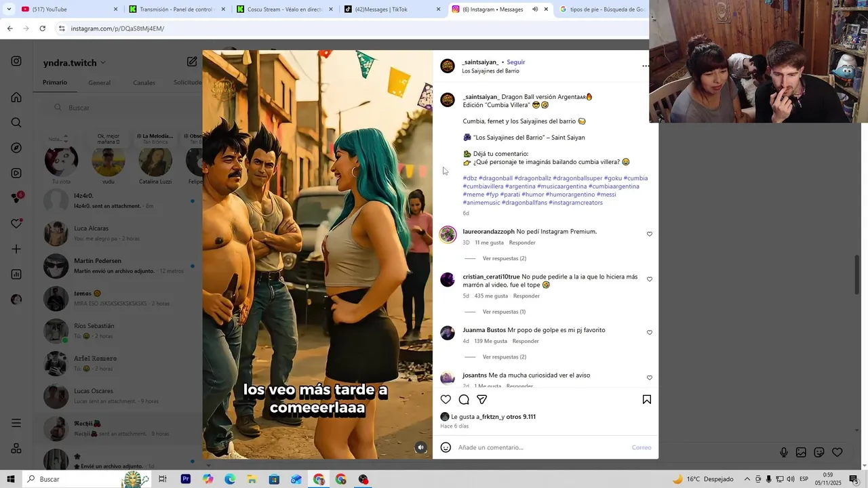This screenshot has width=868, height=488.
Task: Toggle the reel's sound mute button
Action: pyautogui.click(x=421, y=447)
